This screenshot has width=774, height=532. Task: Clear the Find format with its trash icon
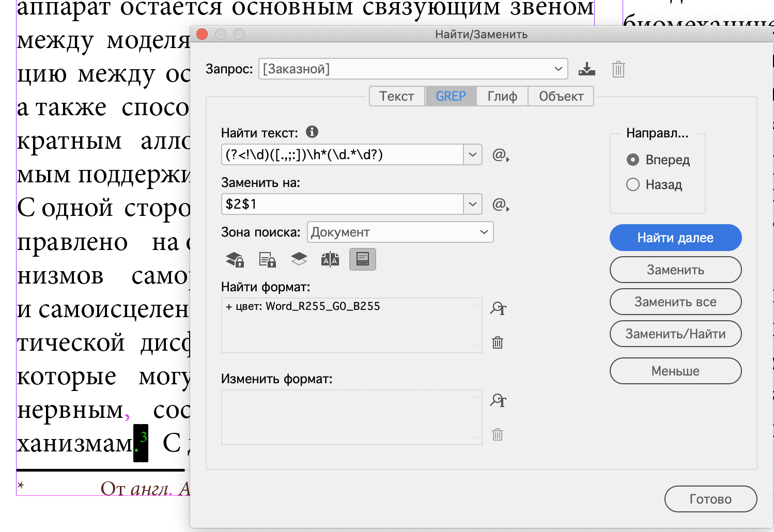498,342
